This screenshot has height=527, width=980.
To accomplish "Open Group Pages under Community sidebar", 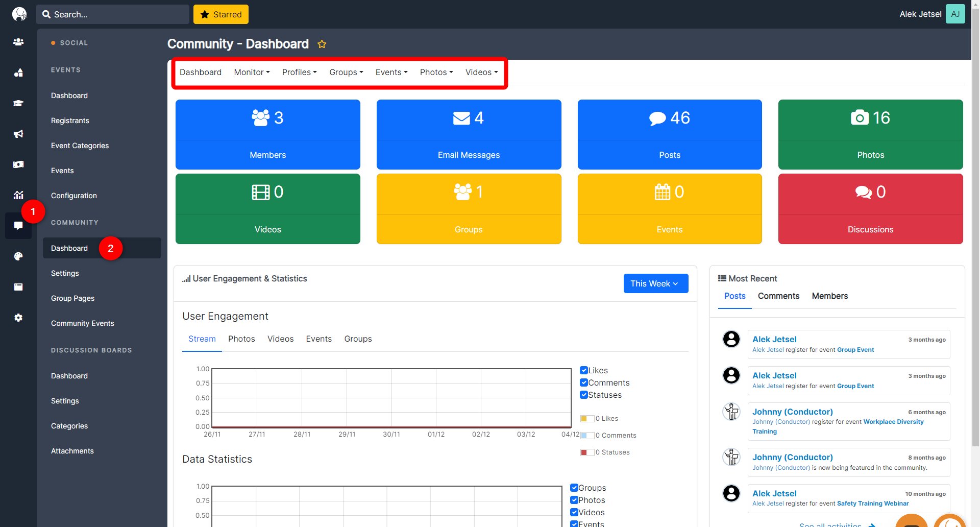I will (72, 298).
